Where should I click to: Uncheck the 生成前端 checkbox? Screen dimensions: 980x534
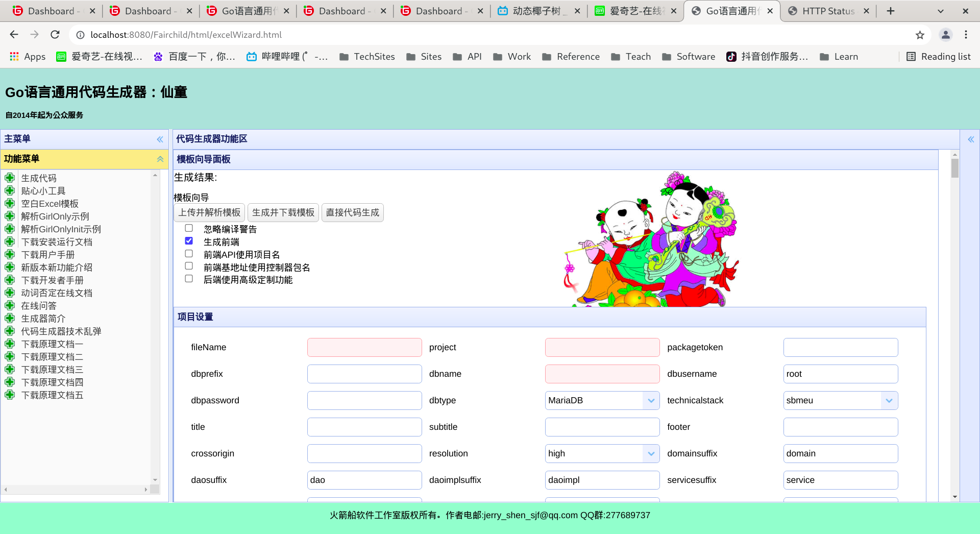click(189, 241)
